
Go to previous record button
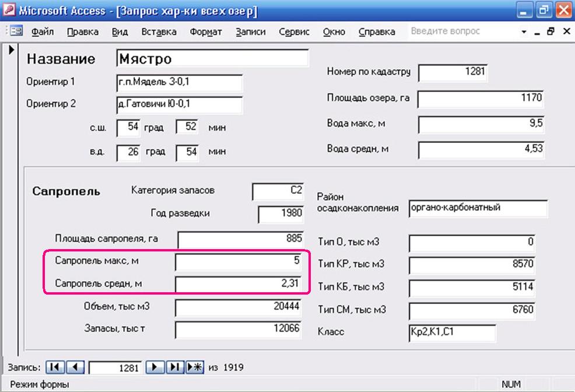point(76,367)
